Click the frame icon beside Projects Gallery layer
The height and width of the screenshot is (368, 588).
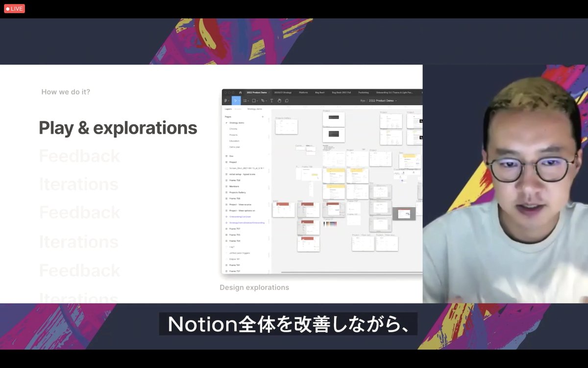226,192
